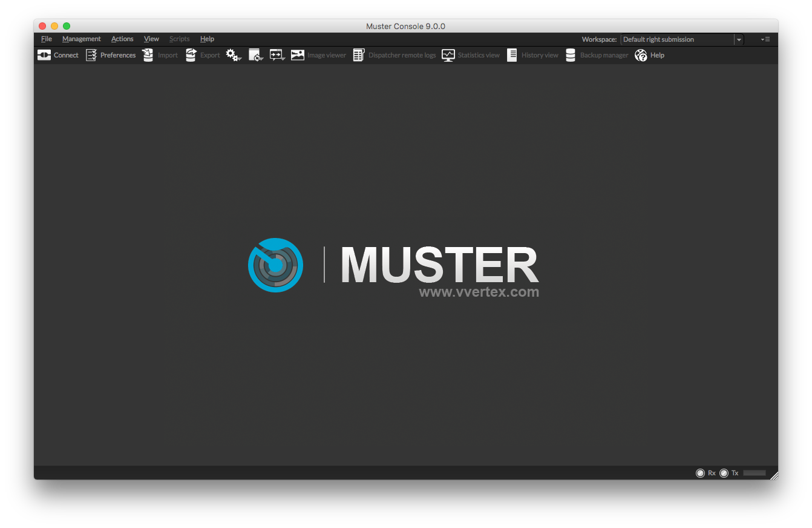Click the Help globe icon in toolbar
Screen dimensions: 812x528
coord(641,55)
